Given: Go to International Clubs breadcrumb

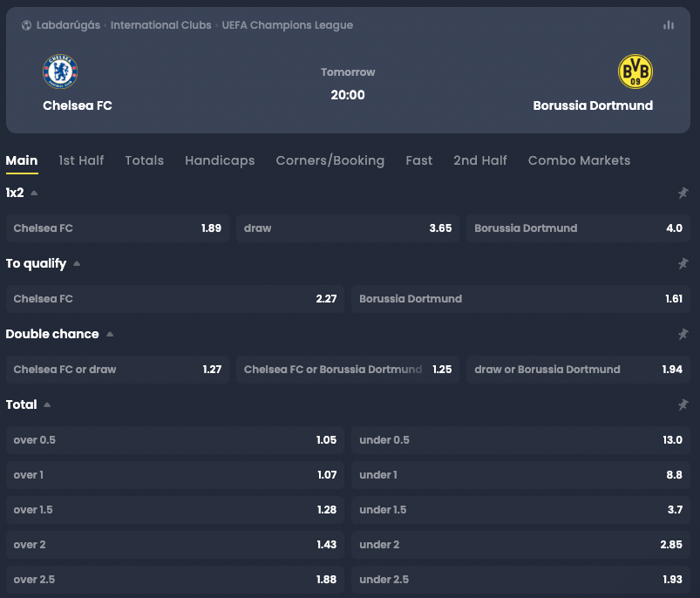Looking at the screenshot, I should [160, 25].
